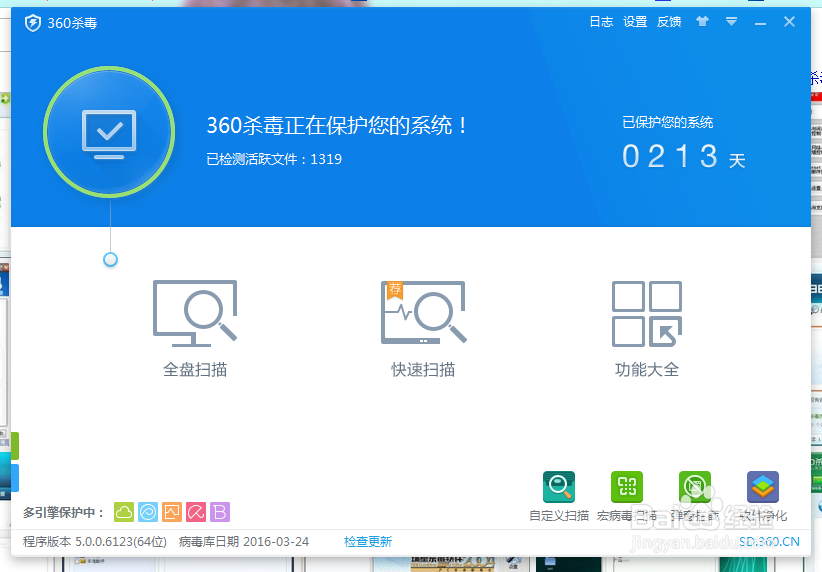Close the 360杀毒 window
Viewport: 822px width, 572px height.
pyautogui.click(x=789, y=21)
